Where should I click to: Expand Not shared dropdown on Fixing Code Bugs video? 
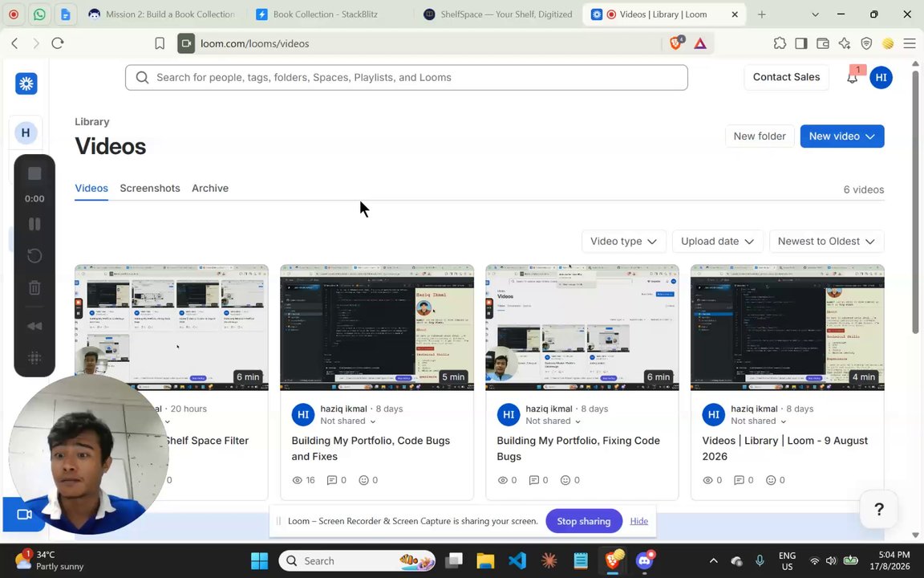point(553,421)
